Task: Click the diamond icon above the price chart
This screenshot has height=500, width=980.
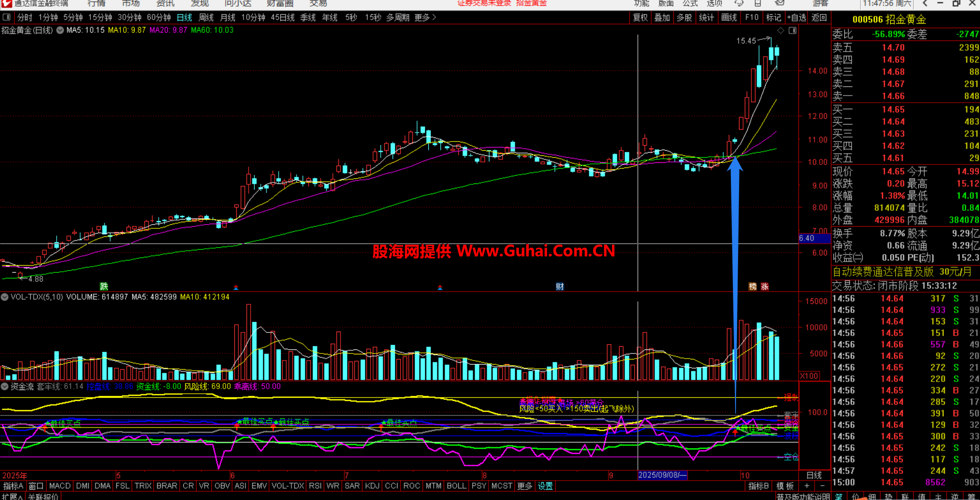Action: 781,31
